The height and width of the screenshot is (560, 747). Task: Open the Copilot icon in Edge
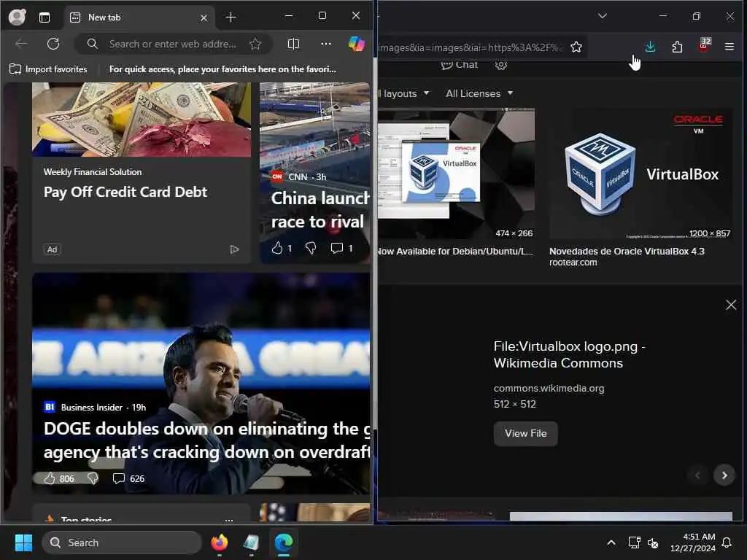pos(356,44)
